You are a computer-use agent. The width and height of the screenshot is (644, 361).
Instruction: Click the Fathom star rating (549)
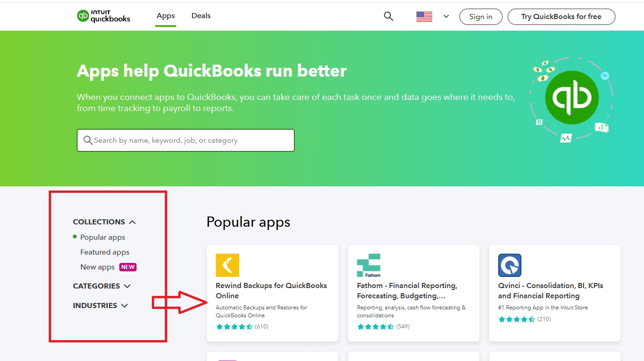click(x=384, y=327)
